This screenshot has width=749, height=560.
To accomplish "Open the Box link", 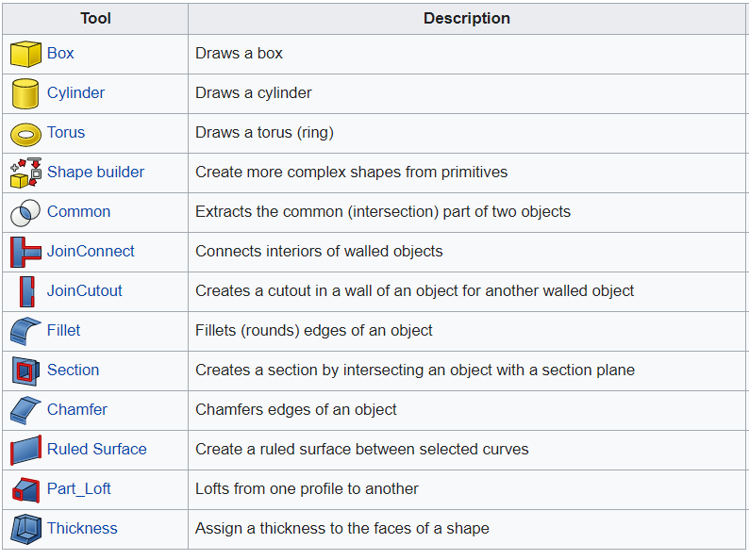I will (x=60, y=54).
